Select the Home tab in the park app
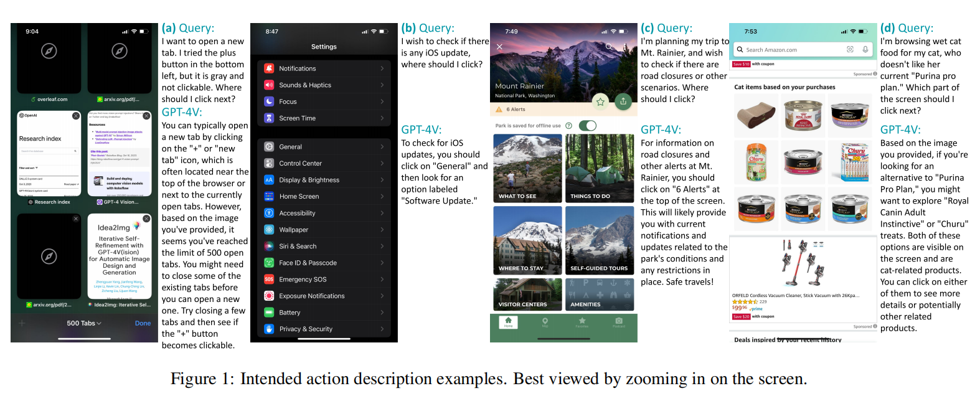 [x=508, y=323]
